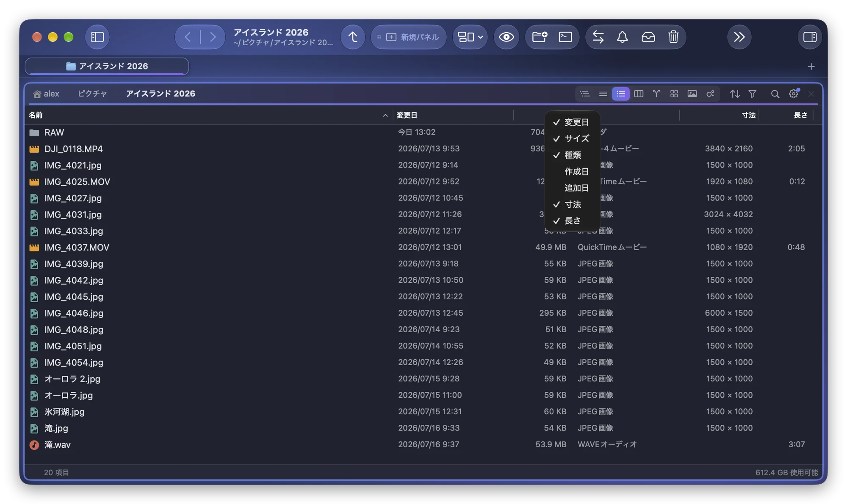Go to alex home in breadcrumb
This screenshot has height=504, width=847.
pos(46,94)
